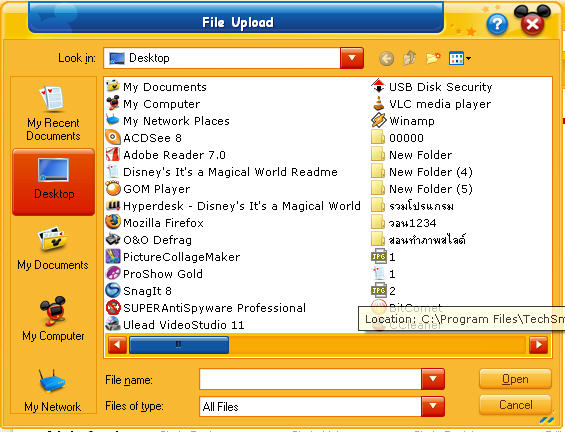Click the Open button

515,379
